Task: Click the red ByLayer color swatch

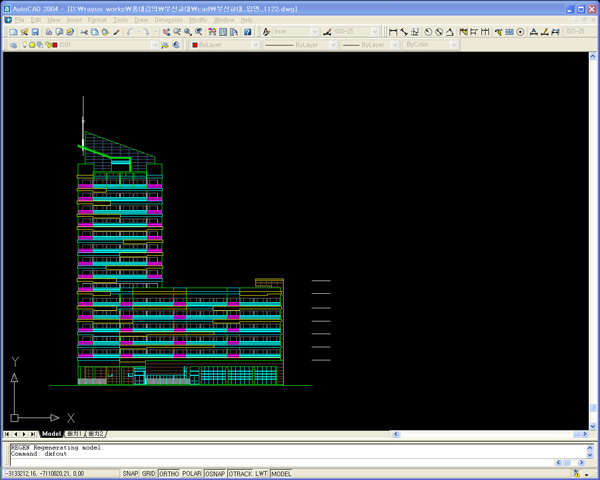Action: (194, 45)
